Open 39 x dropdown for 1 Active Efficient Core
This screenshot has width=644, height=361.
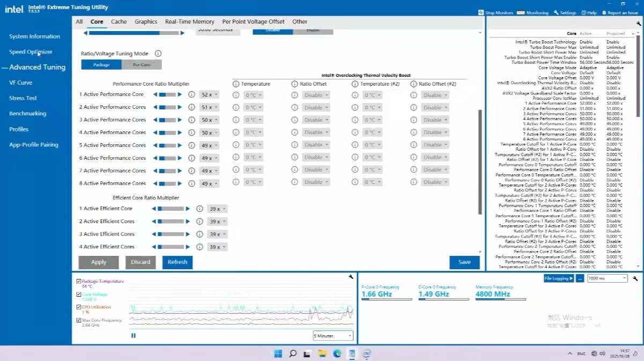click(217, 209)
